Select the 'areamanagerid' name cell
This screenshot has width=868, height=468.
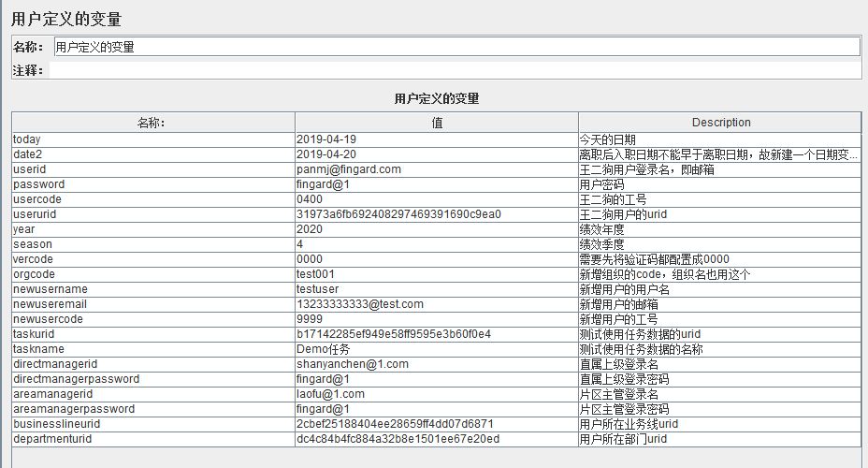pos(153,394)
